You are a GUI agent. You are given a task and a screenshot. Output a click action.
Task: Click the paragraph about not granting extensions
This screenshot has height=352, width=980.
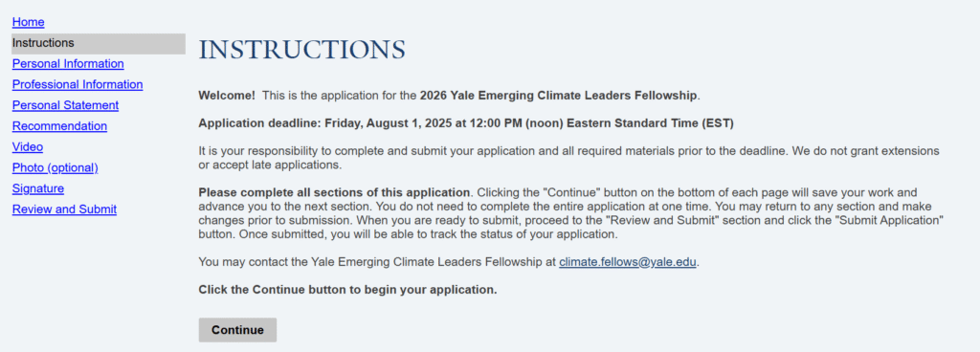click(x=568, y=159)
